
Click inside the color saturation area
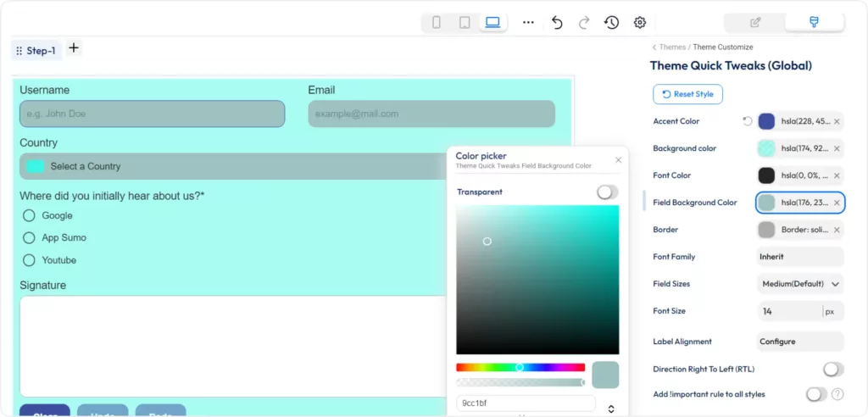tap(537, 280)
